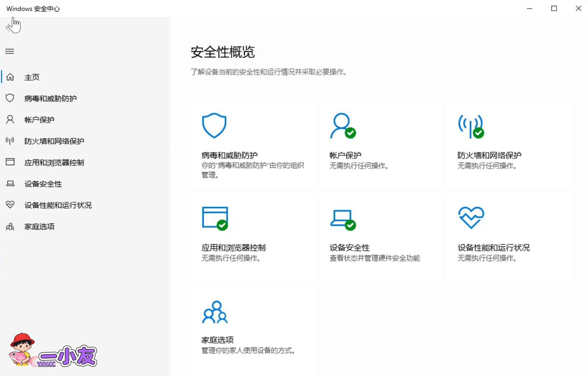Click the laptop device security tile icon
This screenshot has height=376, width=588.
pos(342,218)
